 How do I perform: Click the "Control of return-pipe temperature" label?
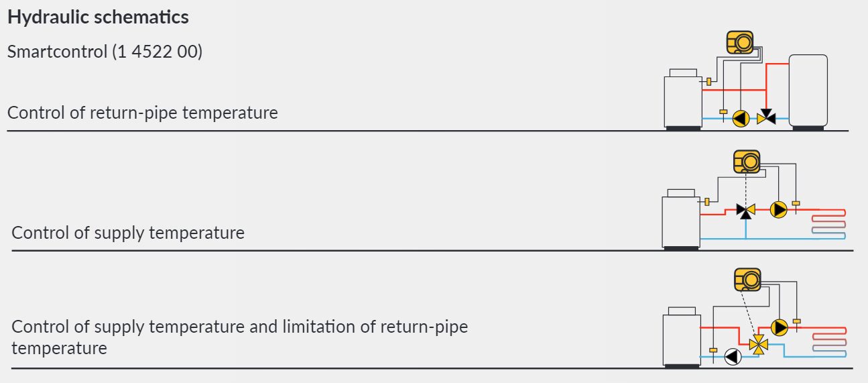142,112
